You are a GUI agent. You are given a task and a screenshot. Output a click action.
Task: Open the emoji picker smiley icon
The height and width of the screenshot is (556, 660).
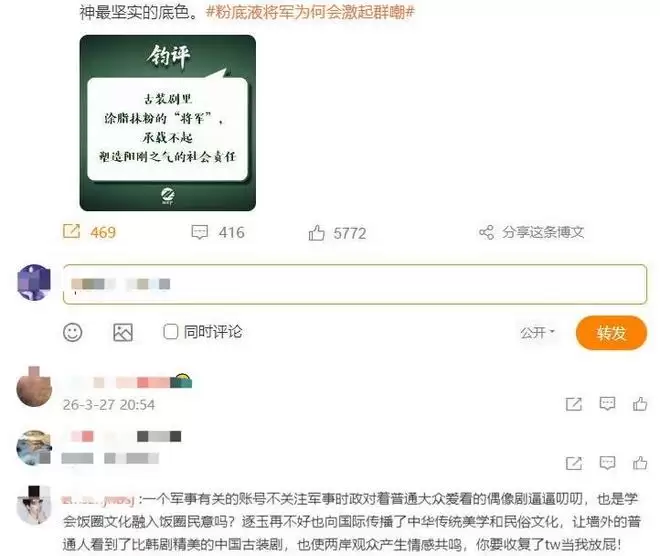click(72, 333)
